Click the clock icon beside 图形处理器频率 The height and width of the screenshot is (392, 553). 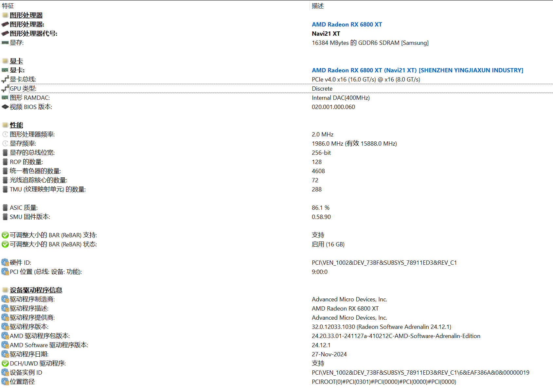click(x=5, y=134)
